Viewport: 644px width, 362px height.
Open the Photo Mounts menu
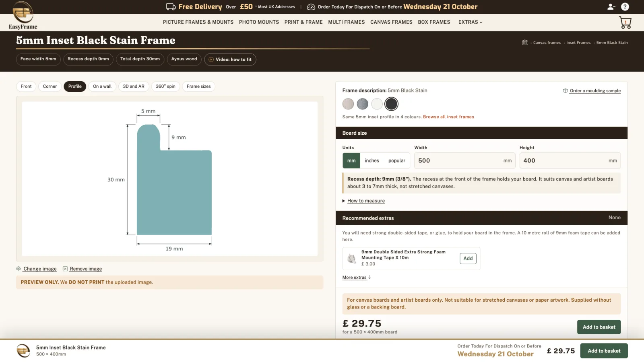coord(259,22)
